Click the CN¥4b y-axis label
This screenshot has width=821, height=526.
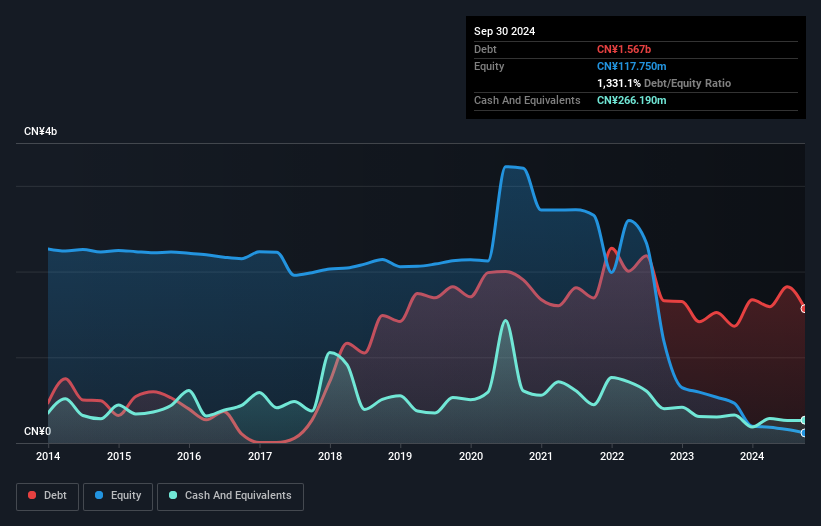pyautogui.click(x=40, y=131)
